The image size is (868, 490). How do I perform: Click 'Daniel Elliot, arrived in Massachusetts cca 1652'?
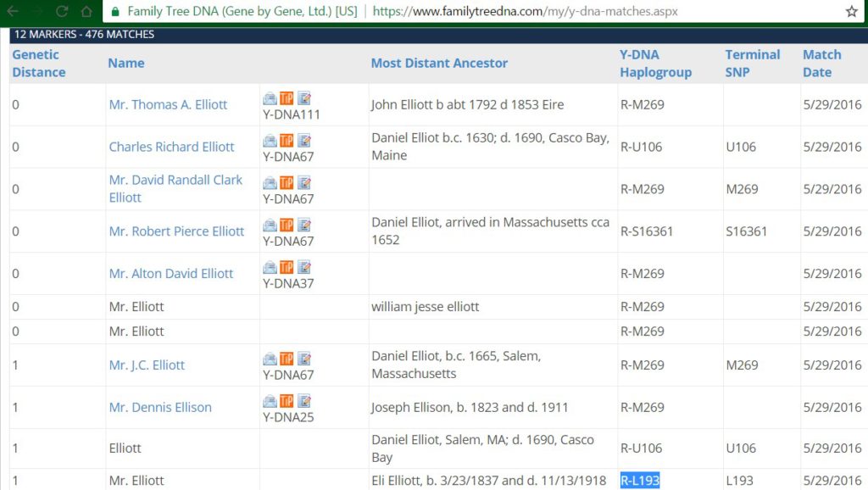490,231
